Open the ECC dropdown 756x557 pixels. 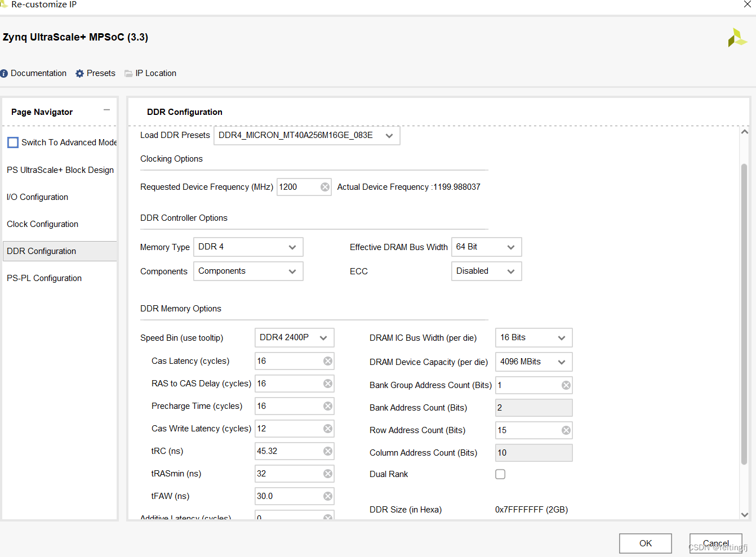(487, 271)
